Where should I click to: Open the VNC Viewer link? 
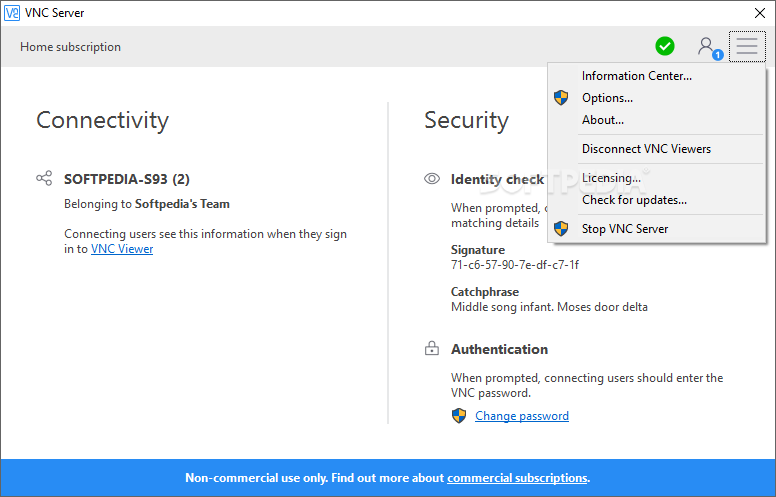(x=122, y=249)
